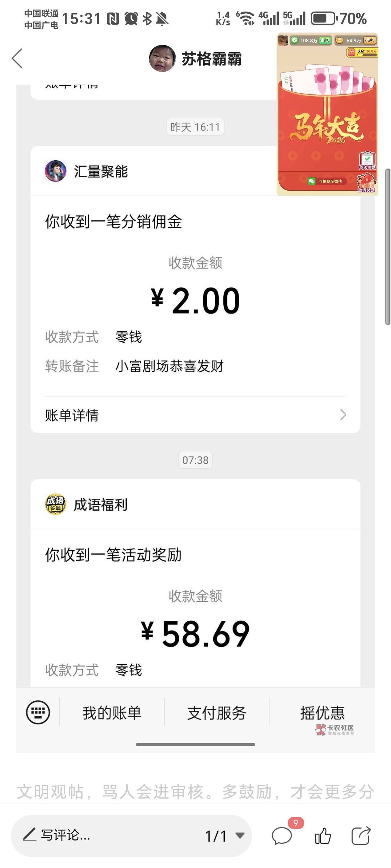Expand 账单详情 chevron for 2.00 payment
Screen dimensions: 391x868
point(343,415)
